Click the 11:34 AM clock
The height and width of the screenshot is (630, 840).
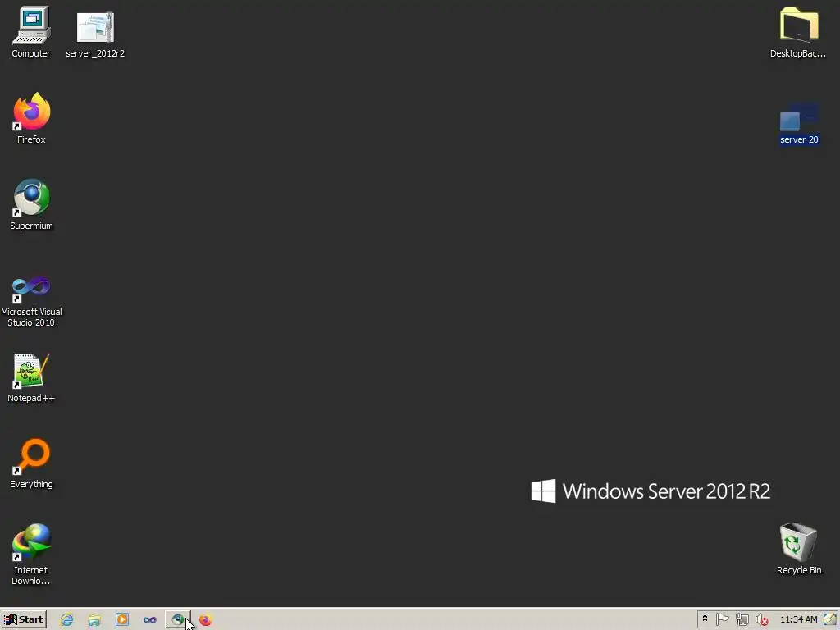click(x=798, y=619)
